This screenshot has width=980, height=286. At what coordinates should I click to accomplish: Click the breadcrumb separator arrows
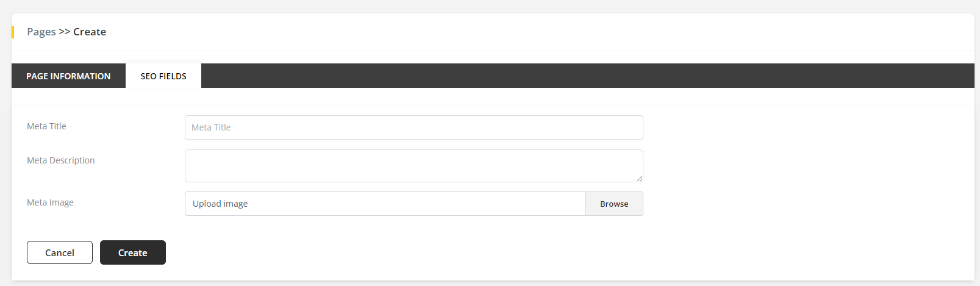coord(65,32)
